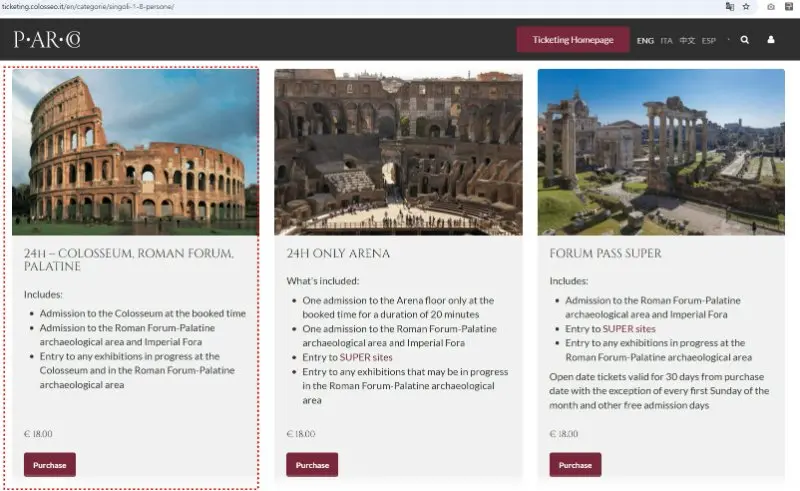Viewport: 800px width, 491px height.
Task: Switch language to ITA
Action: [x=666, y=40]
